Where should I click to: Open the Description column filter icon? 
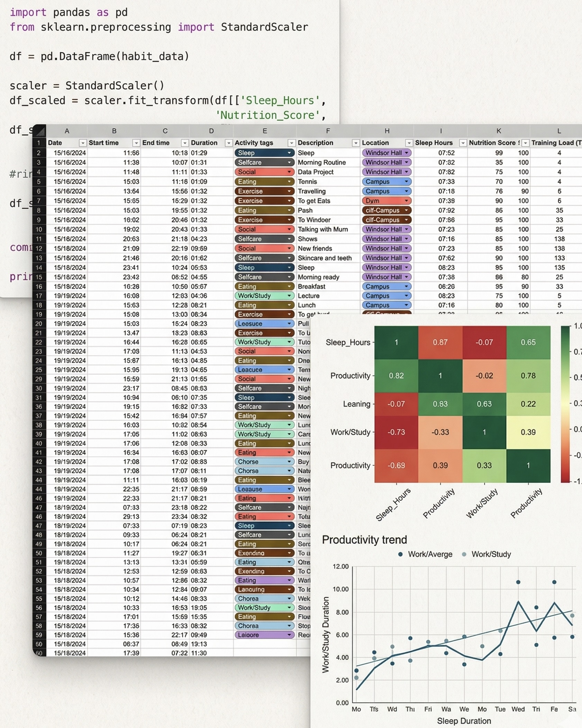(356, 143)
